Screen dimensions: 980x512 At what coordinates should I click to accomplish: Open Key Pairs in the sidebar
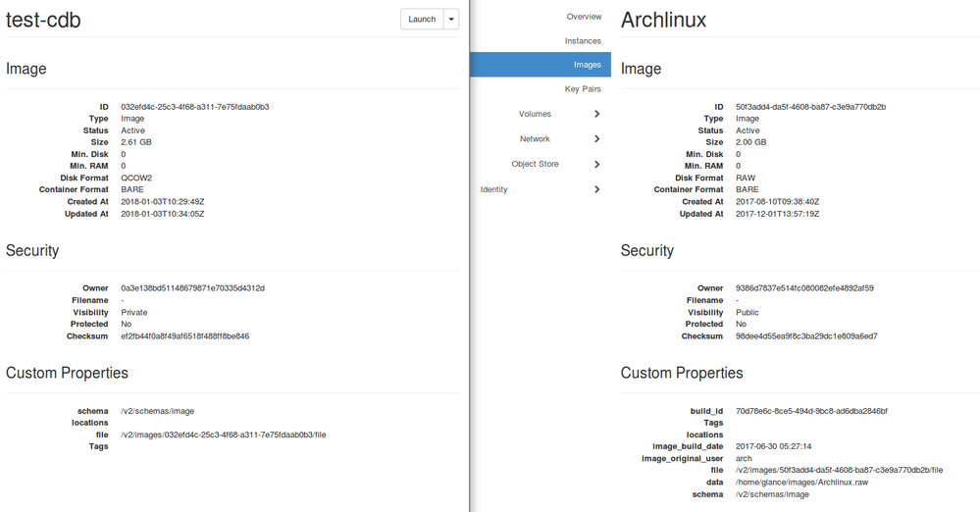[x=583, y=89]
